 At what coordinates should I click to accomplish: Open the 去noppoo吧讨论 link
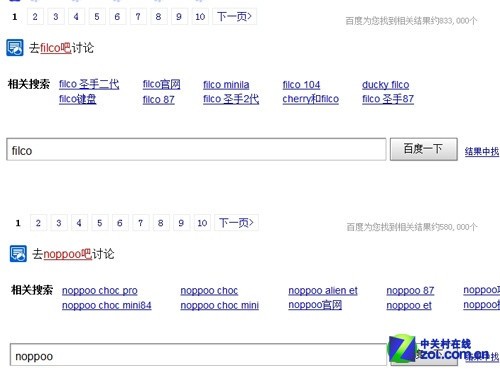[x=73, y=254]
